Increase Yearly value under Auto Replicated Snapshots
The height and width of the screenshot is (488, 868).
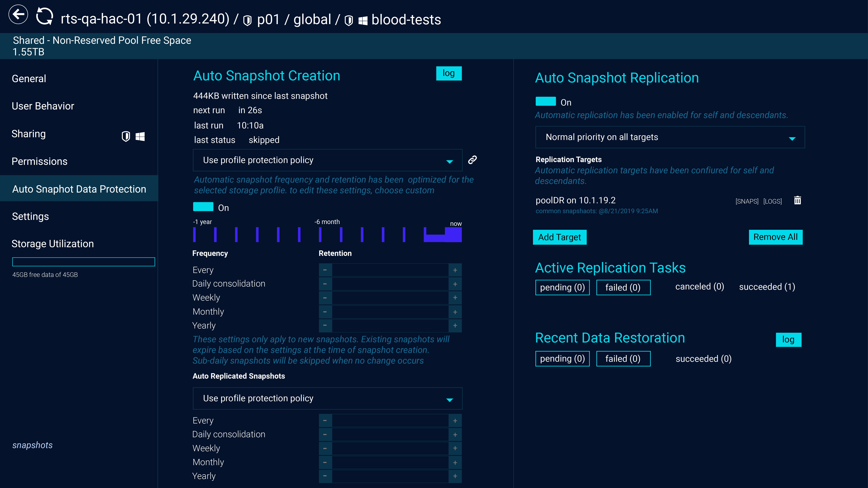point(455,476)
